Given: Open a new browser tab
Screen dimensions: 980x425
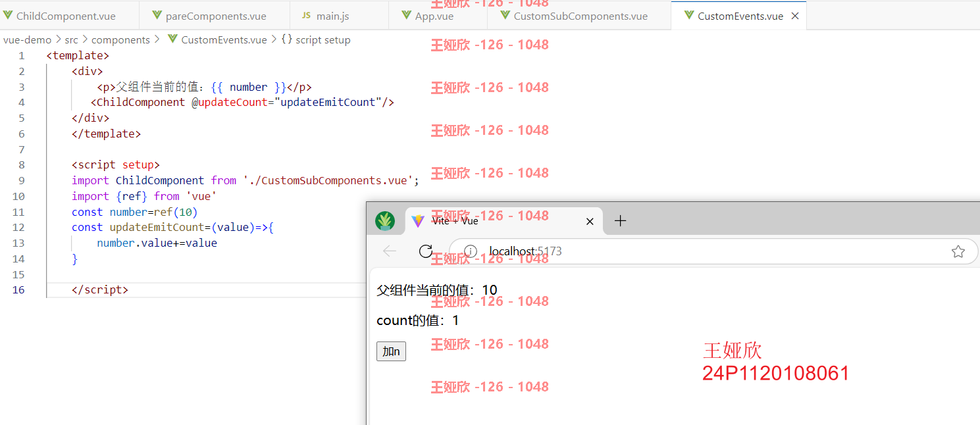Looking at the screenshot, I should 619,221.
